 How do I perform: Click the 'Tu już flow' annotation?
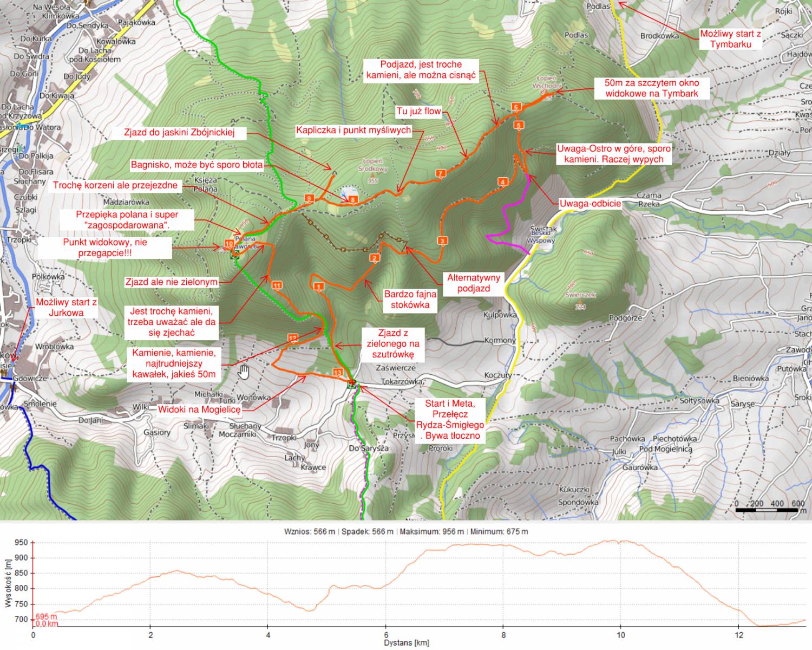point(418,111)
